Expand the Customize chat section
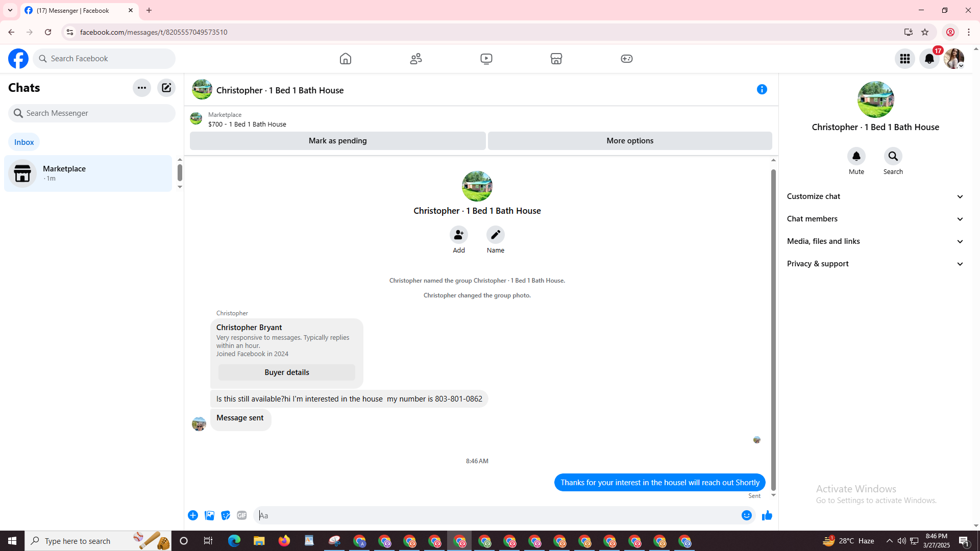The width and height of the screenshot is (980, 551). coord(875,196)
